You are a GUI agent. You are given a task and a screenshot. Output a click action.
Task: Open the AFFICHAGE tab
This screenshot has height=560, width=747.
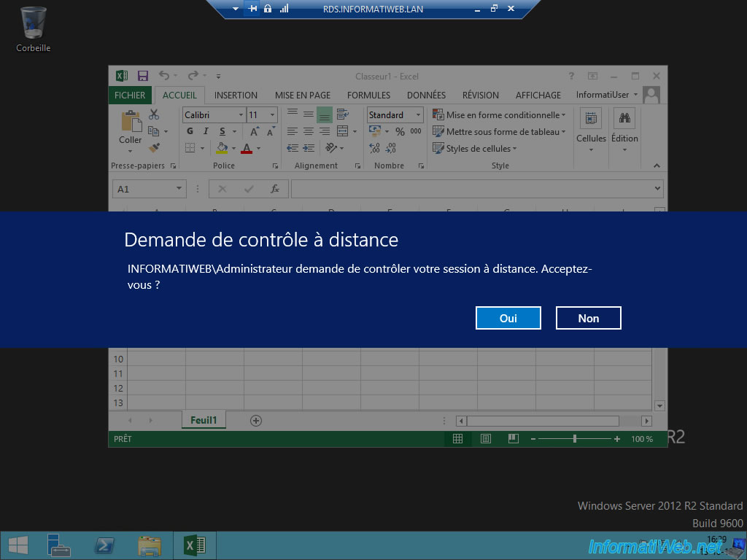tap(538, 96)
